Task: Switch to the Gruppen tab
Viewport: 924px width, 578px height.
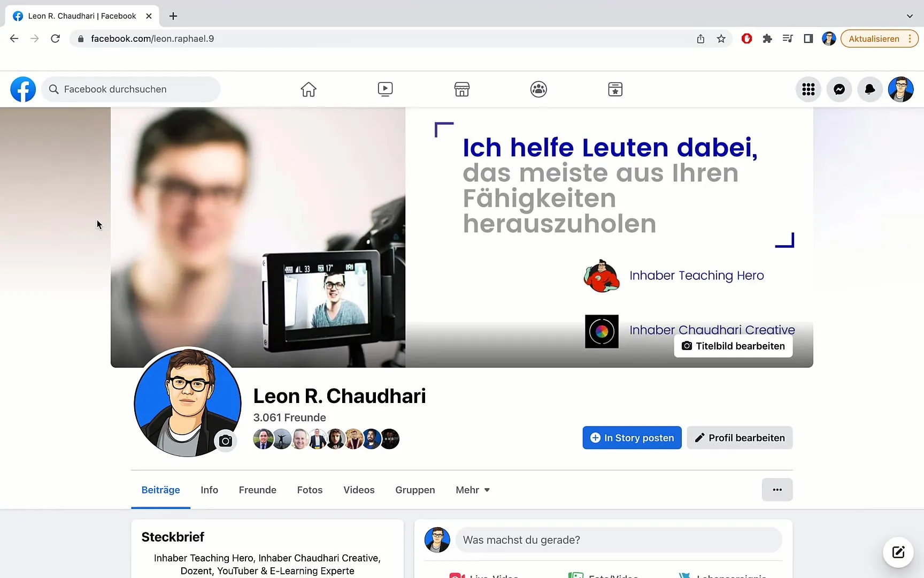Action: (x=415, y=490)
